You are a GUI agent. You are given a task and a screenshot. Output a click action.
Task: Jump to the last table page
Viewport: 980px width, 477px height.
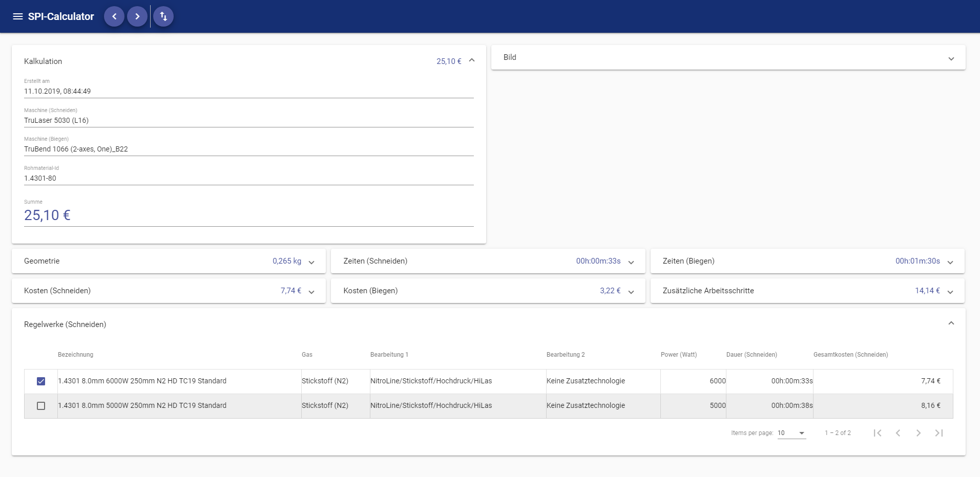(x=939, y=433)
